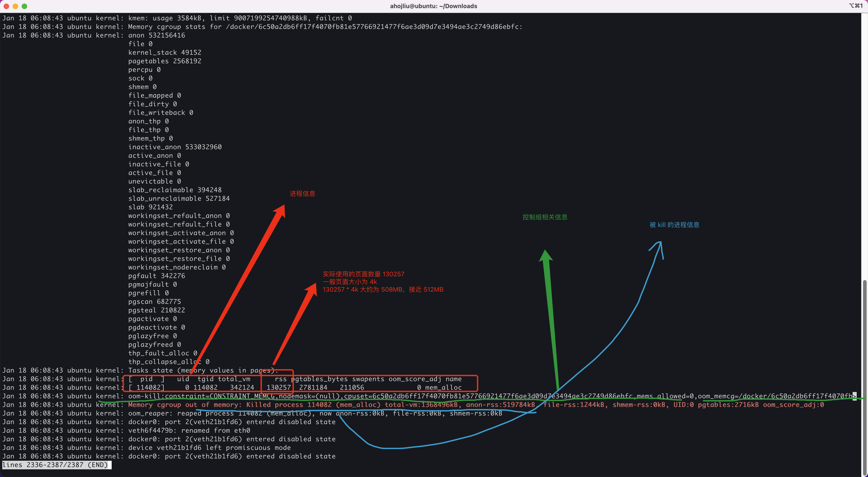Click the red close window button
Screen dimensions: 868x477
tap(6, 6)
